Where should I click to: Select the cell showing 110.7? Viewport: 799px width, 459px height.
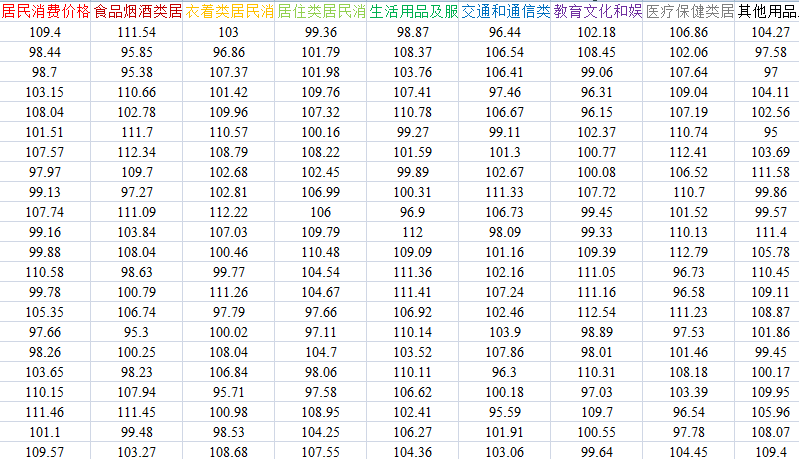688,192
